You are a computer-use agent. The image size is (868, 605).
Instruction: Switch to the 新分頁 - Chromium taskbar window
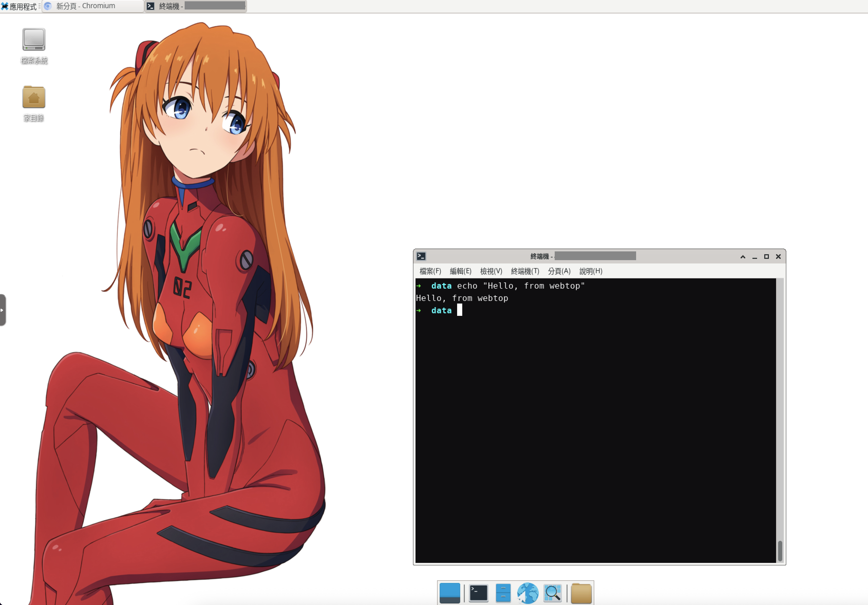click(93, 6)
